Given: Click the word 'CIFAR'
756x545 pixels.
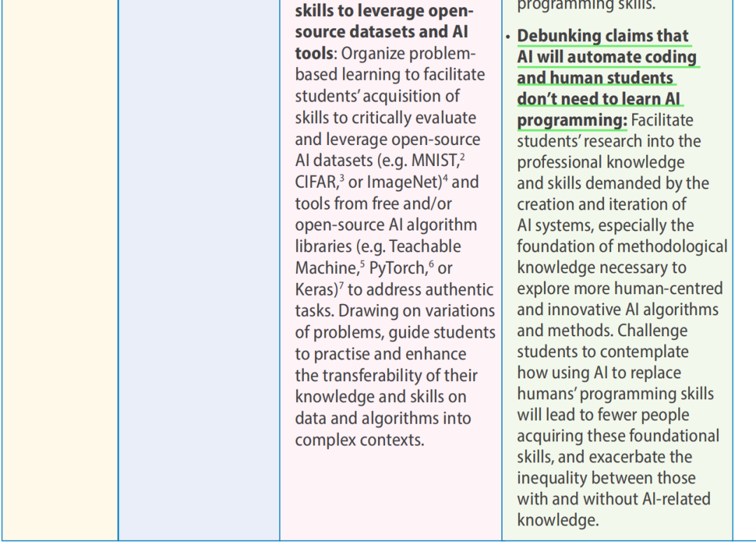Looking at the screenshot, I should pos(314,182).
